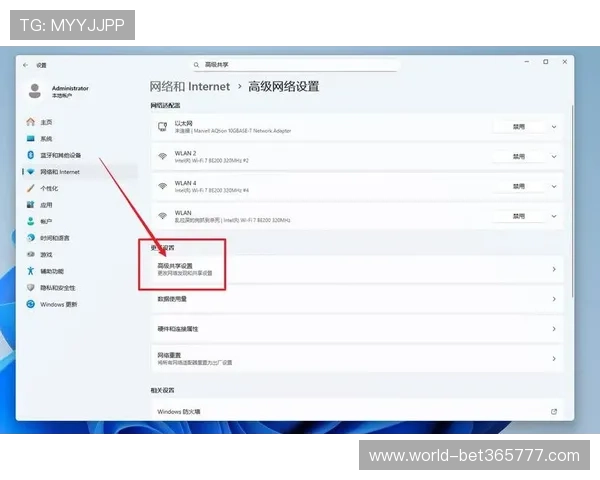600x480 pixels.
Task: Click the Windows 更新 refresh icon
Action: pos(31,304)
